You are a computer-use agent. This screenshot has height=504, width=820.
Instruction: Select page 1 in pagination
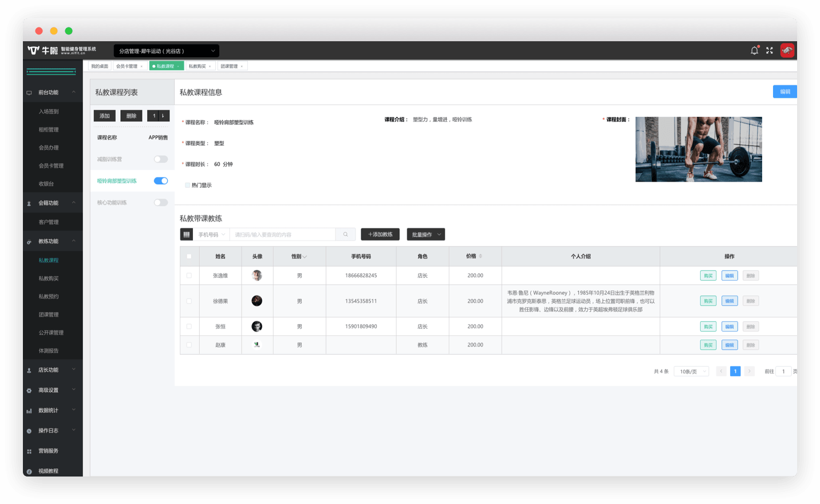pyautogui.click(x=735, y=371)
